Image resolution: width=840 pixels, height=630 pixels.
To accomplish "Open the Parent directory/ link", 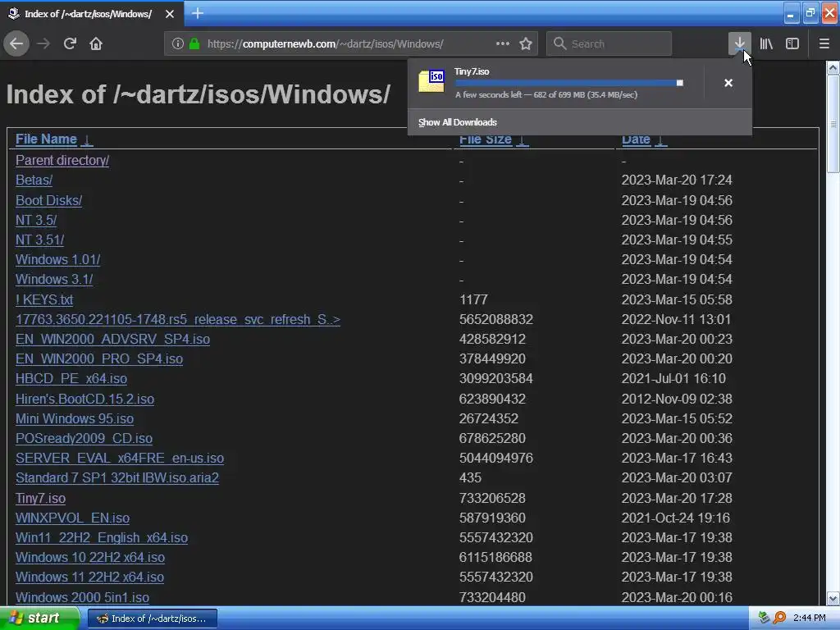I will pos(62,160).
